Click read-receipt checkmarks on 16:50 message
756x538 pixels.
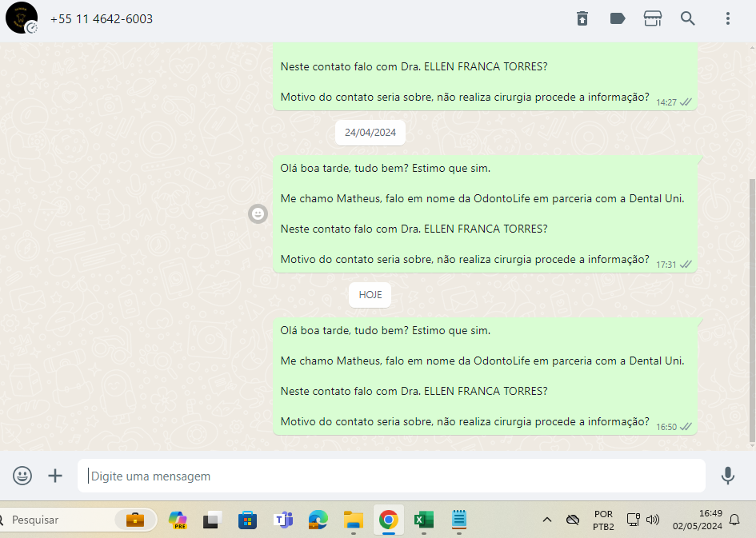pos(686,427)
